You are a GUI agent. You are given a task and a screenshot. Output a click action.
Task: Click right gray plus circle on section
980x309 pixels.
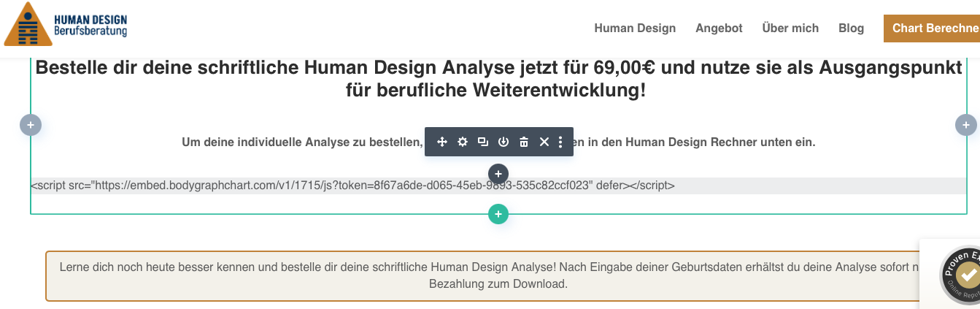(x=966, y=126)
